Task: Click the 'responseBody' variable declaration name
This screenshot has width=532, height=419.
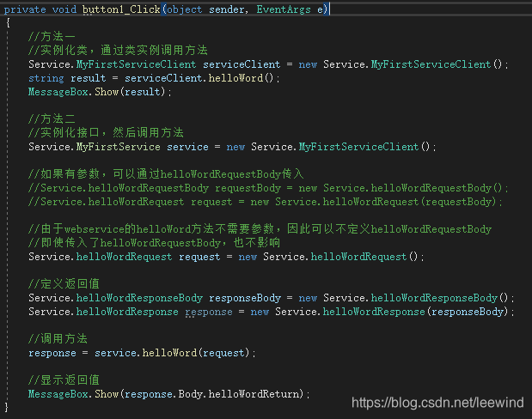Action: [x=245, y=298]
